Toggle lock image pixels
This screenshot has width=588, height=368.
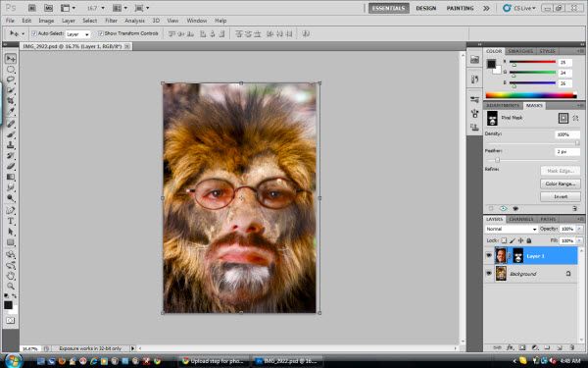(x=513, y=240)
